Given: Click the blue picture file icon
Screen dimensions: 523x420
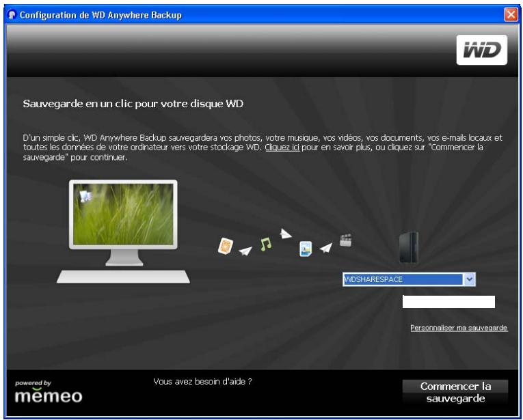Looking at the screenshot, I should (x=306, y=249).
